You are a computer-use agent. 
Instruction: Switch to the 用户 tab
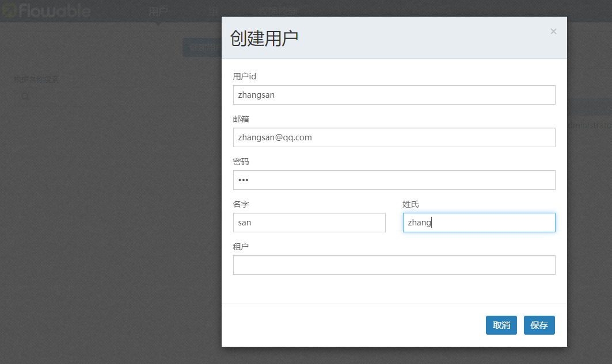158,11
